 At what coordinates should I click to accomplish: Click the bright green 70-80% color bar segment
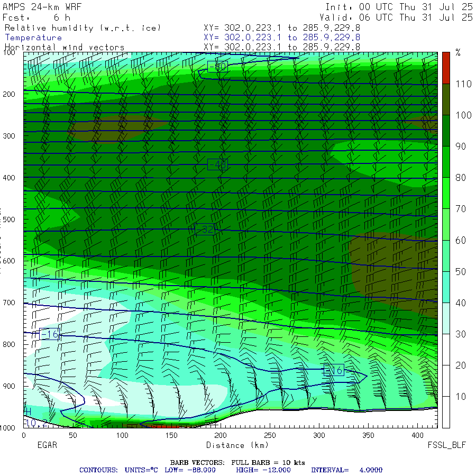point(446,193)
